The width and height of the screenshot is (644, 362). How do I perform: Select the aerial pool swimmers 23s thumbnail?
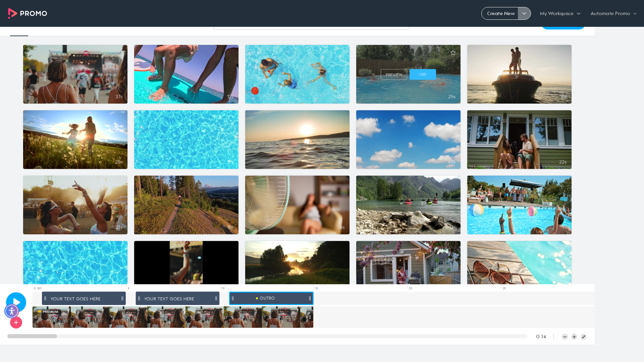tap(297, 74)
